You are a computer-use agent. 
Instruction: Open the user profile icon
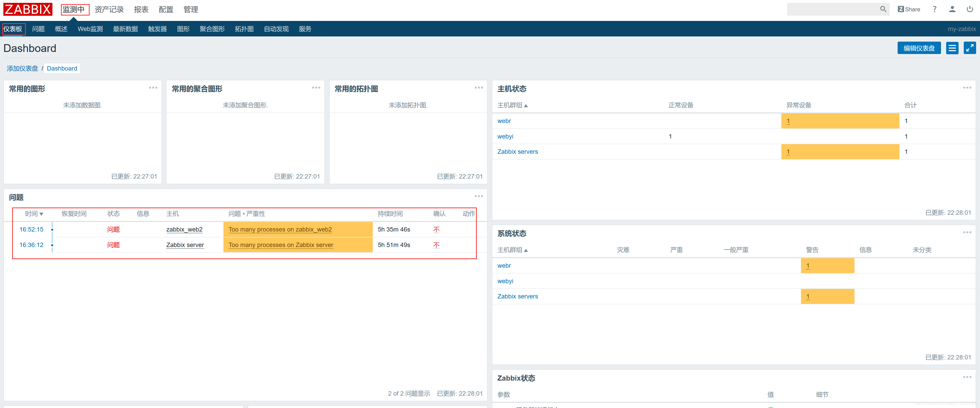952,9
